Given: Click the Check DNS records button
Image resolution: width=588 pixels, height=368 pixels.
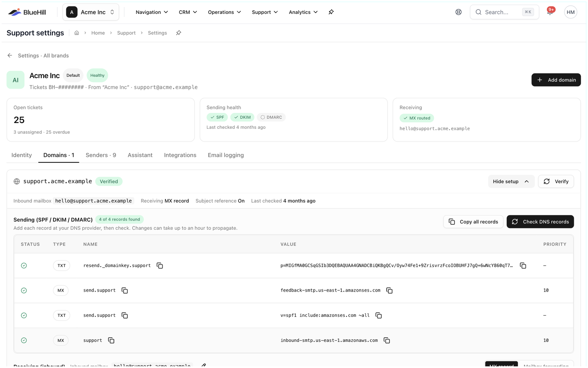Looking at the screenshot, I should click(540, 222).
